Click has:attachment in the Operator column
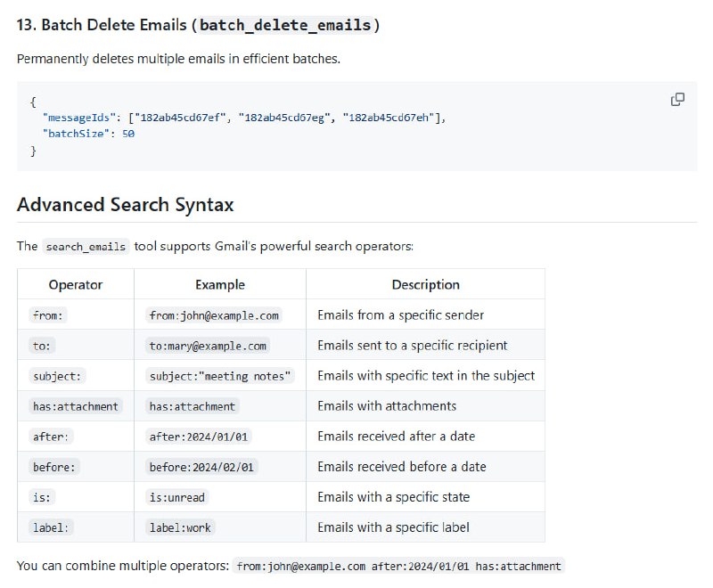713x588 pixels. 75,406
